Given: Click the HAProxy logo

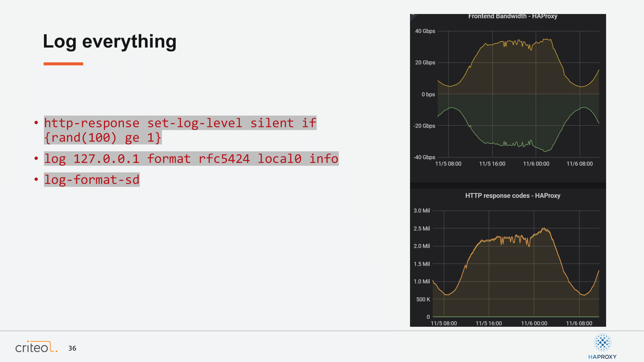Looking at the screenshot, I should (602, 347).
